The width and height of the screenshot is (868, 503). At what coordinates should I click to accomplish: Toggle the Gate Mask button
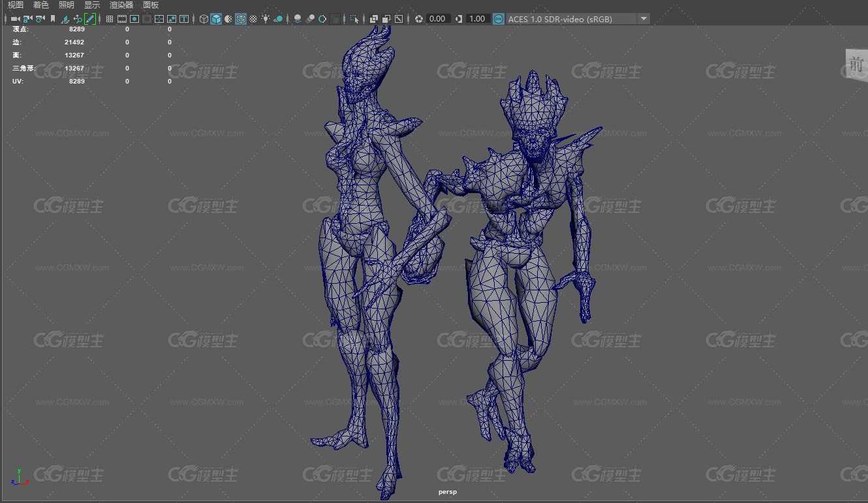(x=147, y=19)
